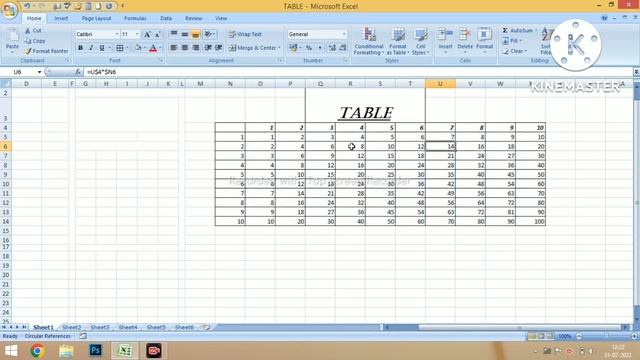The width and height of the screenshot is (640, 360).
Task: Click the Insert Function fx icon
Action: 78,72
